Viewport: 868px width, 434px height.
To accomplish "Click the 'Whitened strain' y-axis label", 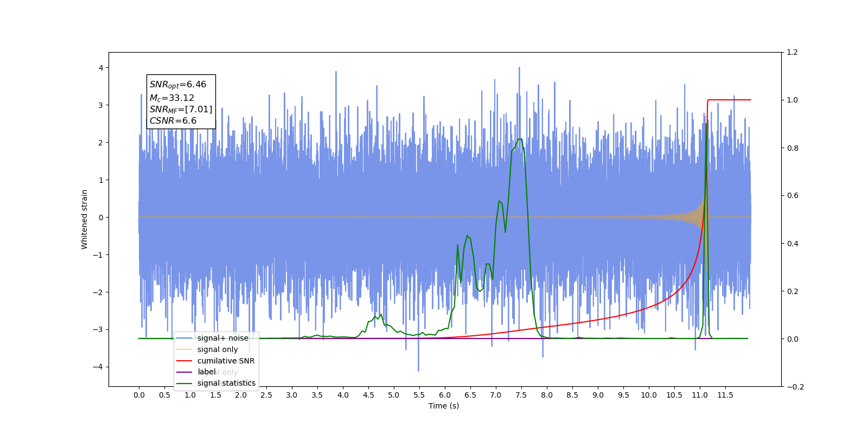I will coord(84,219).
